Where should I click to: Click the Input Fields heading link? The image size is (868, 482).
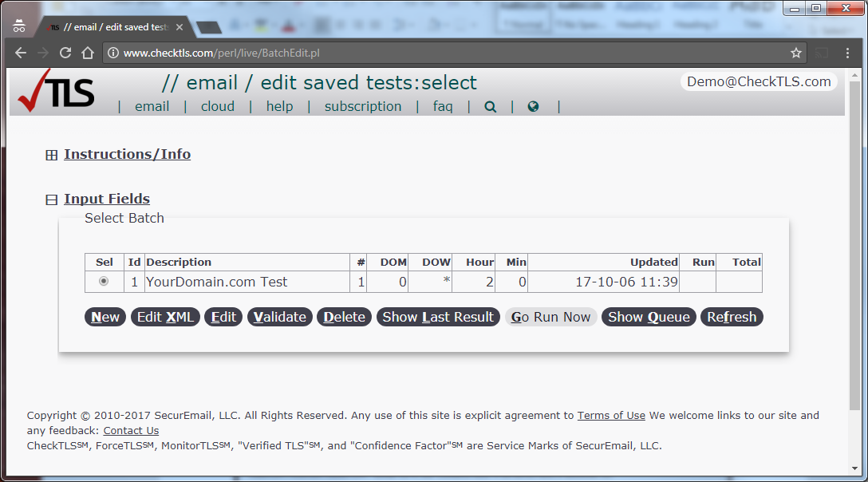(107, 199)
